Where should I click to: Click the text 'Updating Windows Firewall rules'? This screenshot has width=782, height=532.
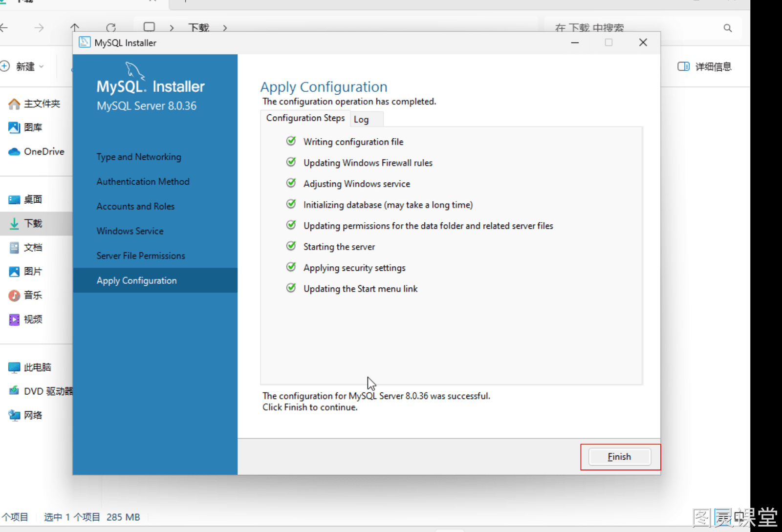368,163
